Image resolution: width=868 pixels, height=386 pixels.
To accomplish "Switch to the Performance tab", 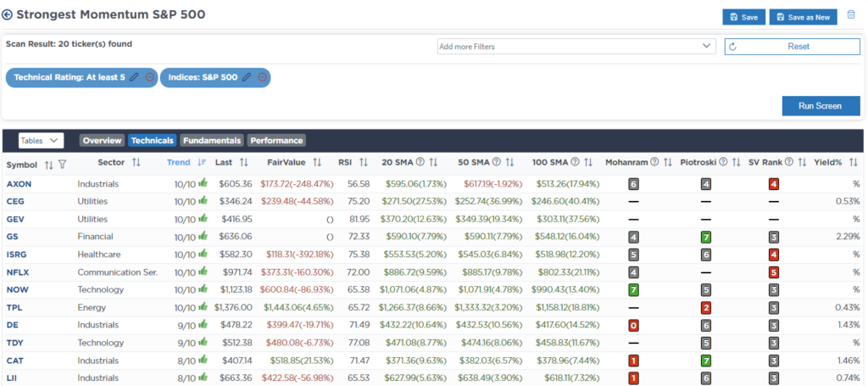I will coord(276,141).
